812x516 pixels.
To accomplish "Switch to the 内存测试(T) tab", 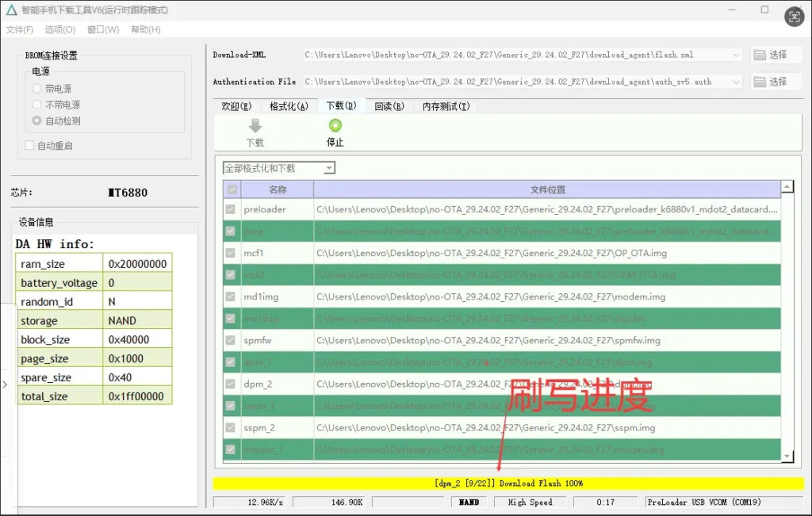I will [x=446, y=106].
